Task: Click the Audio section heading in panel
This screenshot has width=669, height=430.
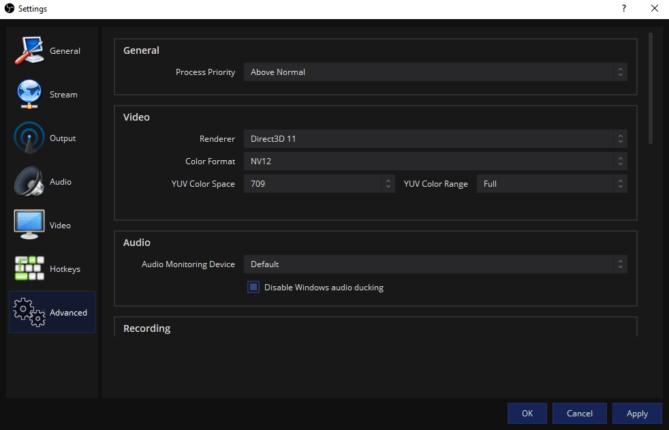Action: coord(137,242)
